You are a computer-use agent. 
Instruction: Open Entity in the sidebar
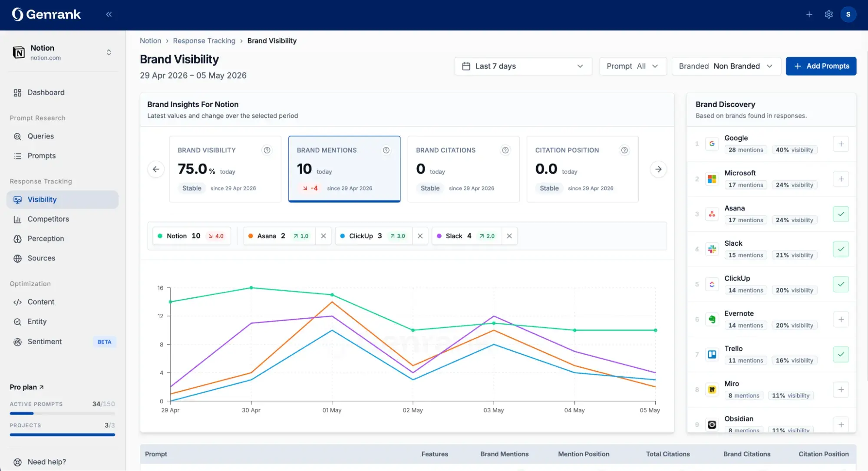pos(63,322)
